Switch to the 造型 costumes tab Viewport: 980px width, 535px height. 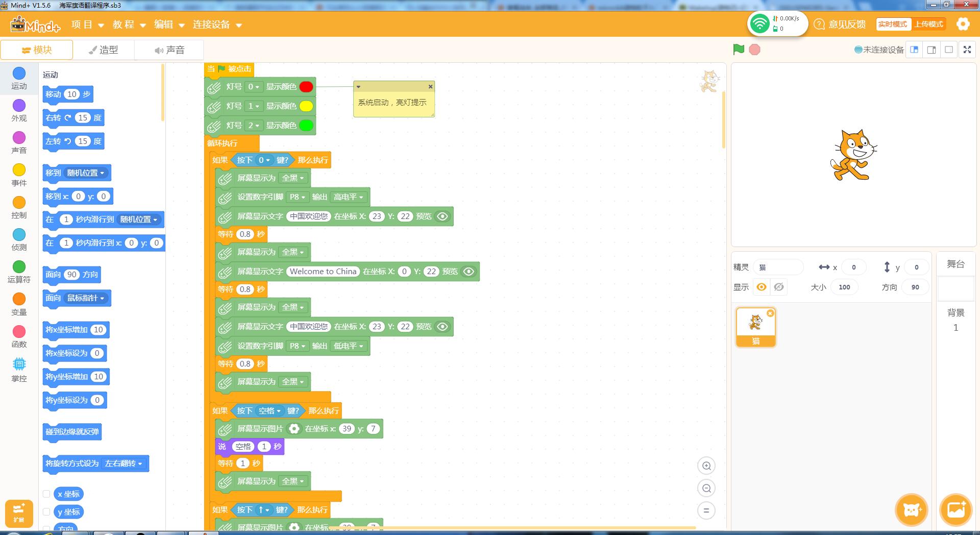[104, 50]
